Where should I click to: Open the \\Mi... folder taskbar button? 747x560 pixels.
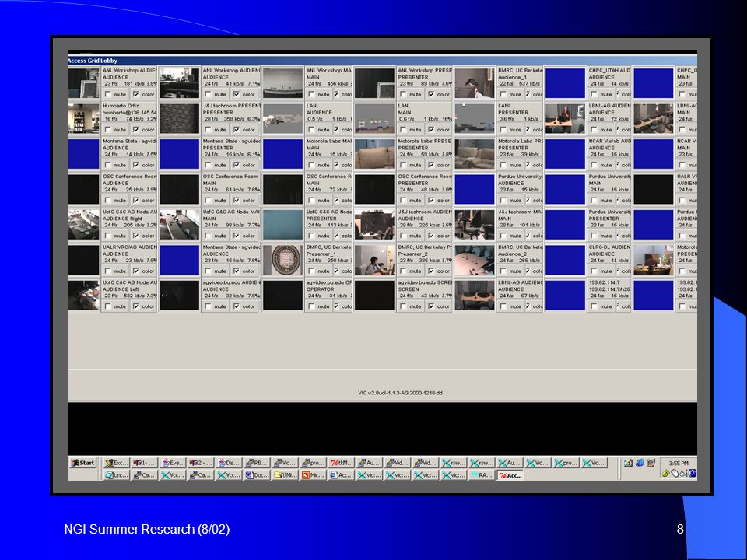(285, 475)
